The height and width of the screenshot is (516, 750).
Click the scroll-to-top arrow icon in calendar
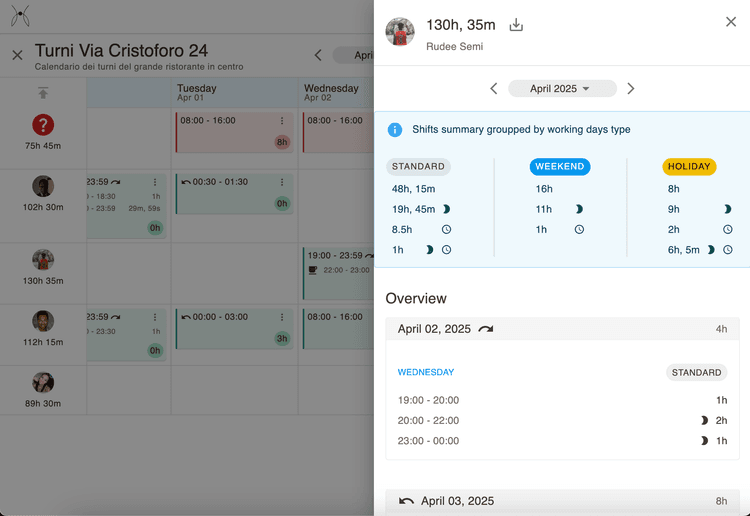point(43,93)
